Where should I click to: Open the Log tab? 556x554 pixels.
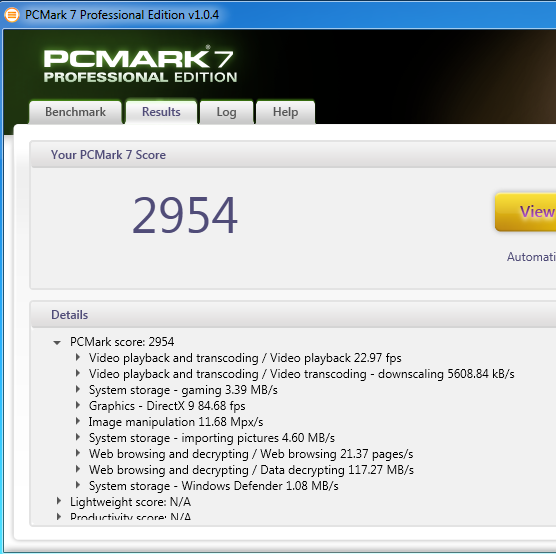tap(226, 112)
